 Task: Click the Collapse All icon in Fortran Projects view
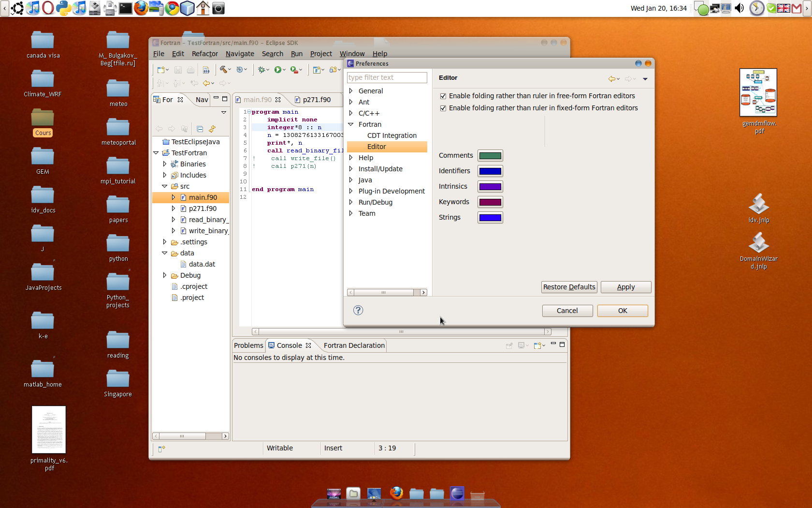(x=200, y=129)
